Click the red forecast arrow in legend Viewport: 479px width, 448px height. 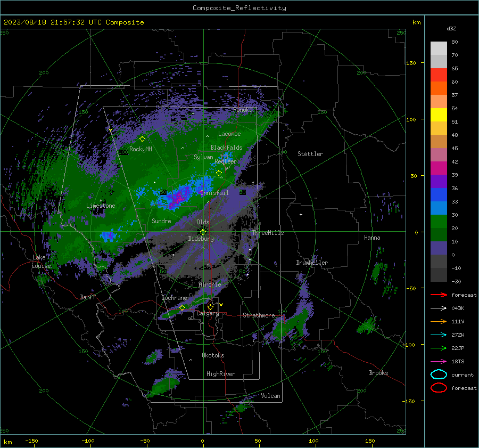(x=439, y=295)
